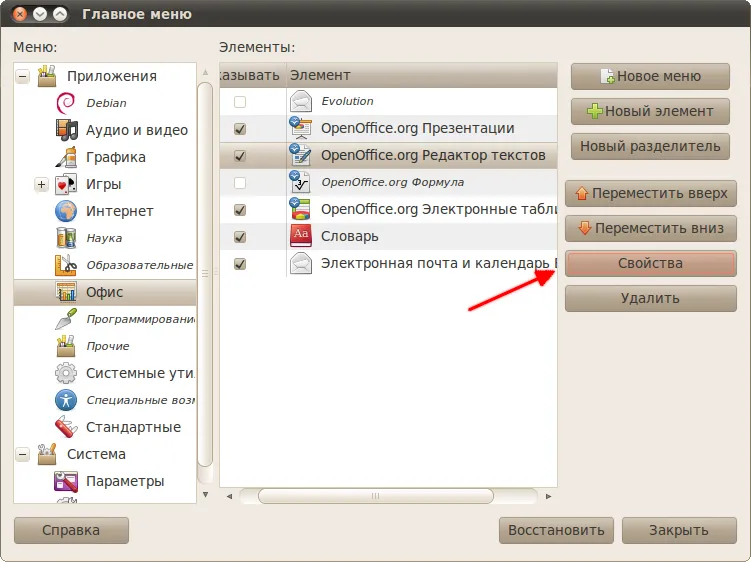Click the Электронная почта envelope icon
Screen dimensions: 751x562
301,264
